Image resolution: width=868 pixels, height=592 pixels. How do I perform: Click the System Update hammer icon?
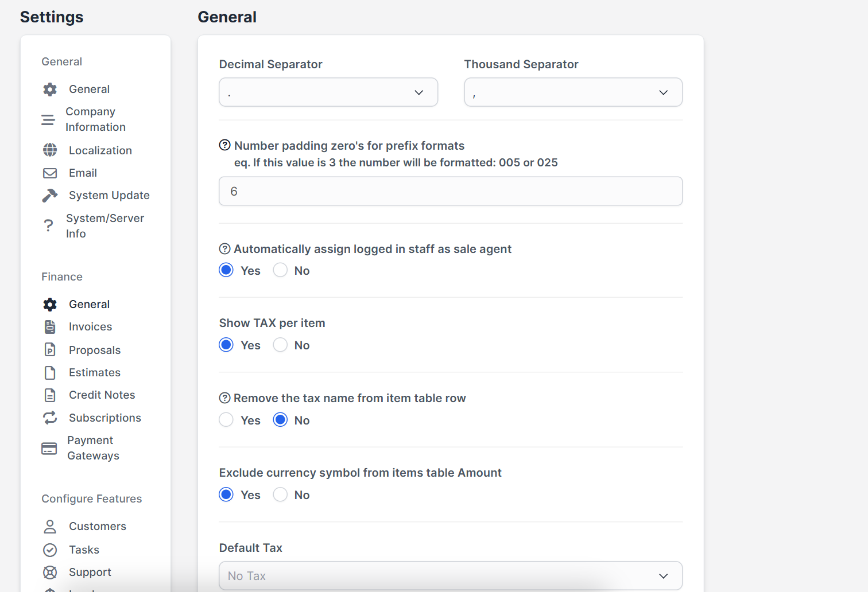pyautogui.click(x=50, y=195)
